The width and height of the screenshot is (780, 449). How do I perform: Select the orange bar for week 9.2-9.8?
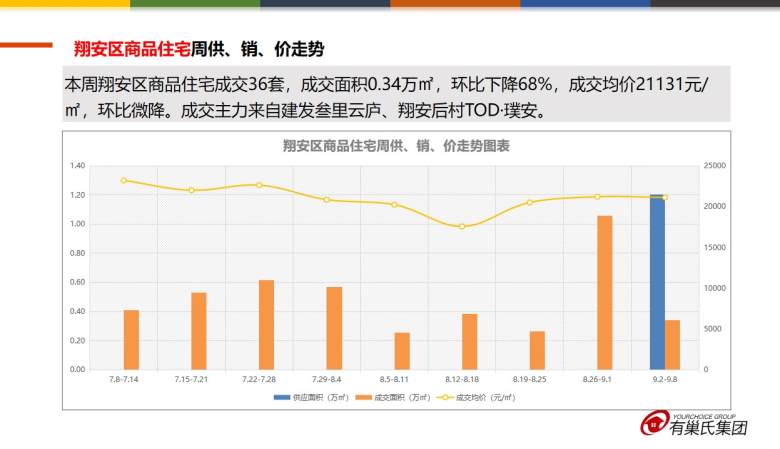coord(673,345)
